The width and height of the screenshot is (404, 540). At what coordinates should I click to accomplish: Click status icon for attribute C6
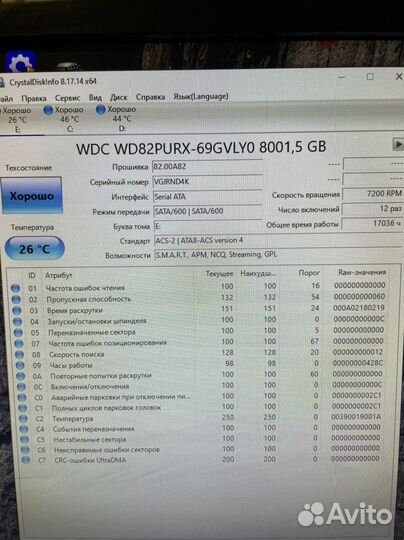coord(25,450)
